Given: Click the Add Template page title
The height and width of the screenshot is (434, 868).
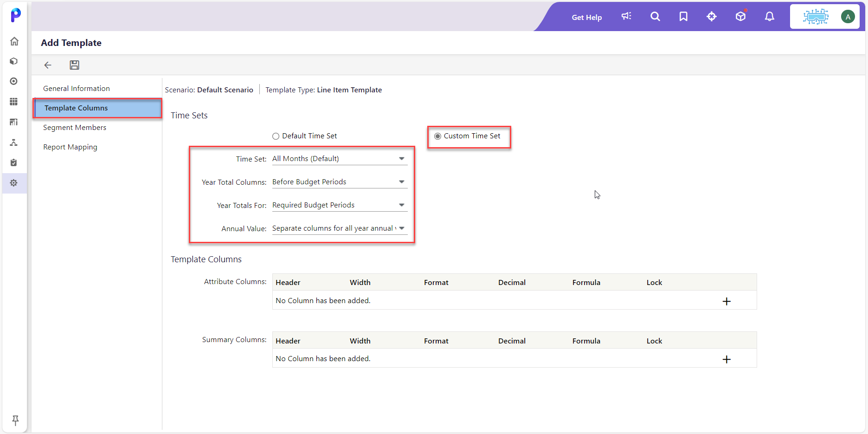Looking at the screenshot, I should tap(71, 43).
